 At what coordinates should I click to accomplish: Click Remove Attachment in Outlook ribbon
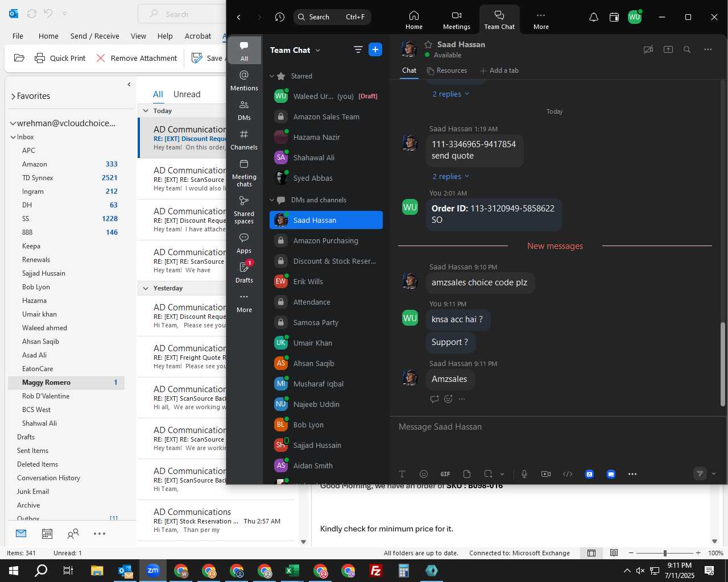pyautogui.click(x=136, y=58)
